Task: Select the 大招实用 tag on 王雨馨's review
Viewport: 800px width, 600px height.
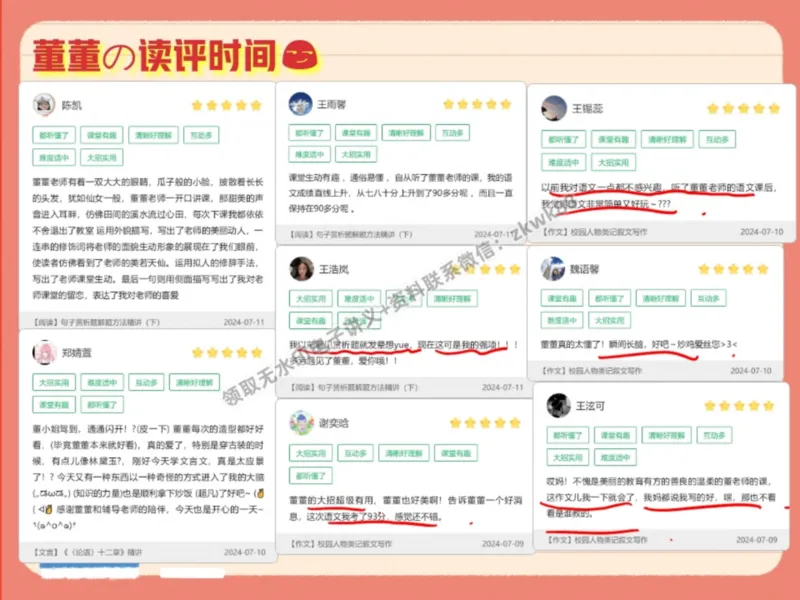Action: [356, 154]
